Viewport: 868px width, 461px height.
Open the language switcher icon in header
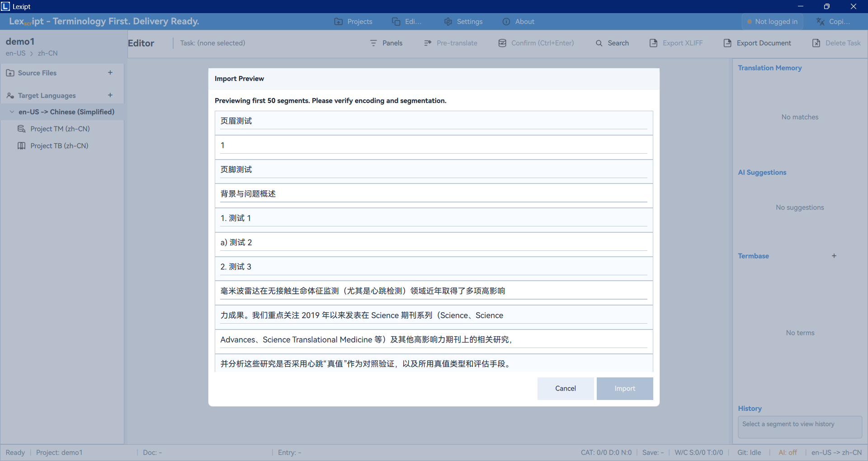(x=821, y=22)
